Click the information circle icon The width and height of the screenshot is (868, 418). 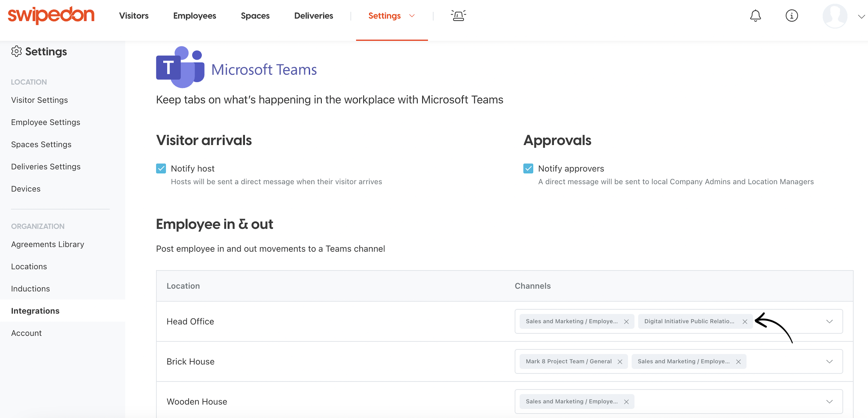pos(791,16)
